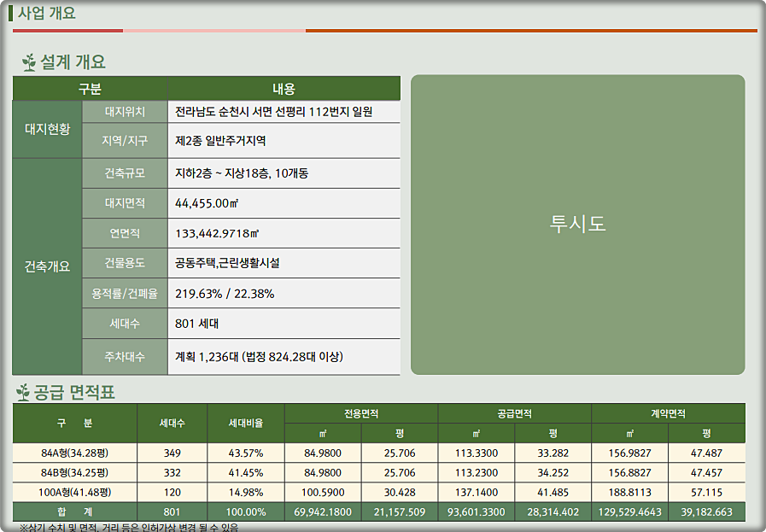The image size is (766, 532).
Task: Select the supply area 113.2300
Action: 477,473
